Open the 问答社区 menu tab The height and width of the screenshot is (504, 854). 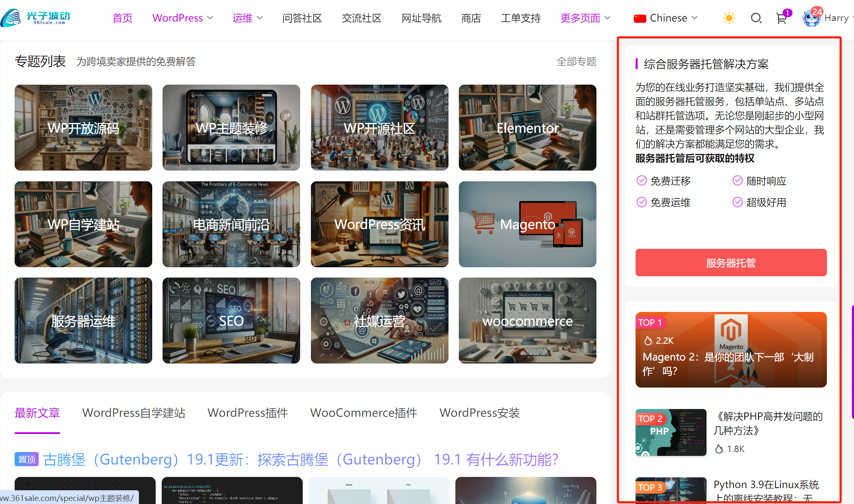[302, 16]
